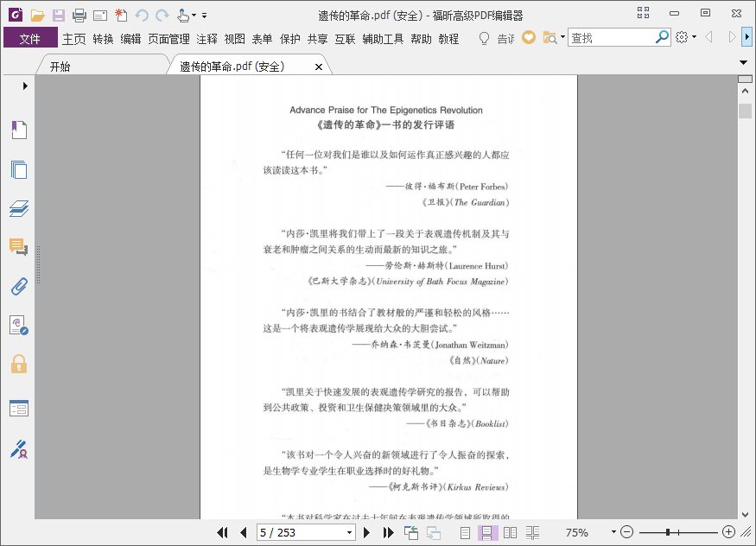Image resolution: width=756 pixels, height=546 pixels.
Task: Open the Hand tool dropdown arrow
Action: click(x=194, y=16)
